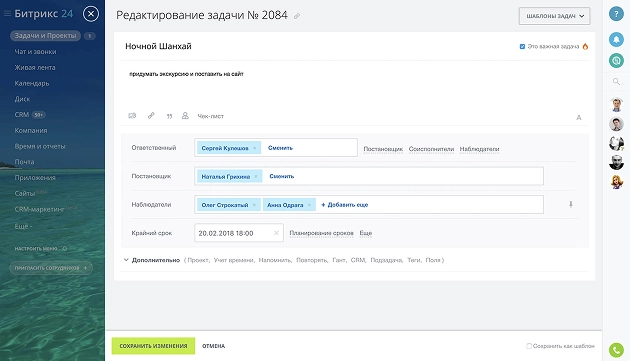Image resolution: width=630 pixels, height=361 pixels.
Task: Remove Олег Строкатый from observers
Action: pos(254,205)
